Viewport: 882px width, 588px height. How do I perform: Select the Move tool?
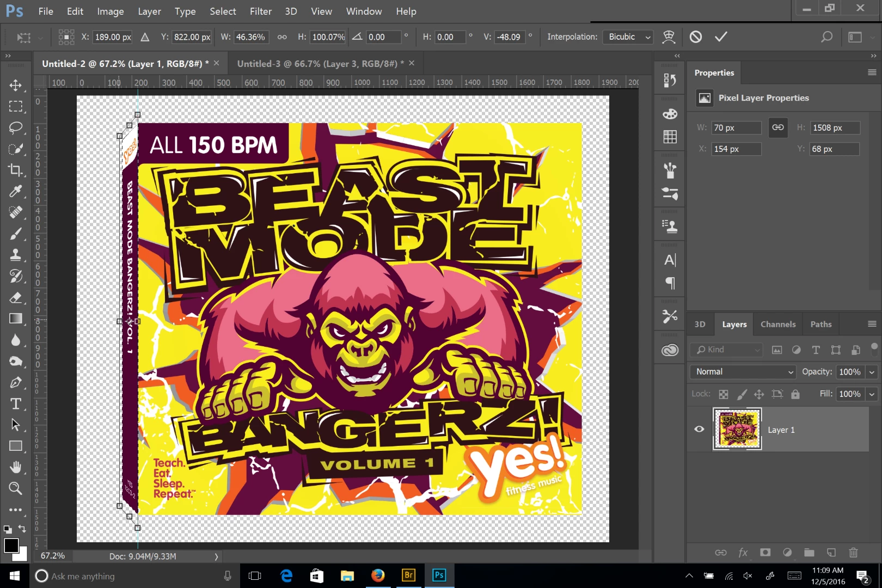[15, 85]
